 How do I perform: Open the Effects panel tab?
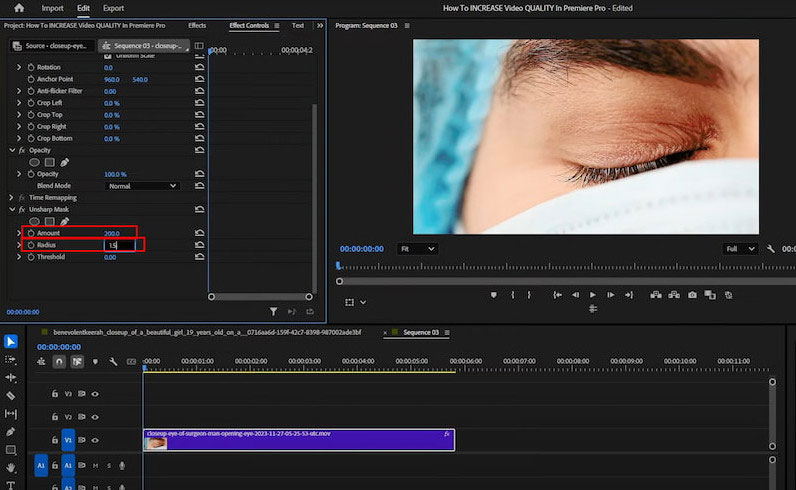tap(197, 25)
